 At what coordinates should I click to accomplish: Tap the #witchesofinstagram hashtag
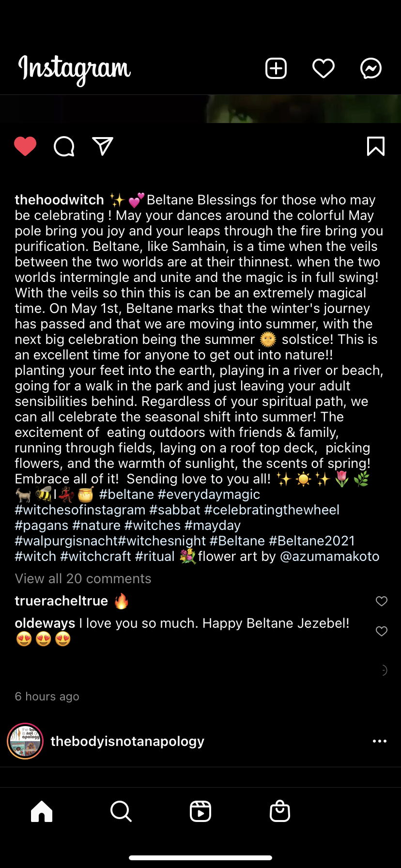(x=80, y=510)
